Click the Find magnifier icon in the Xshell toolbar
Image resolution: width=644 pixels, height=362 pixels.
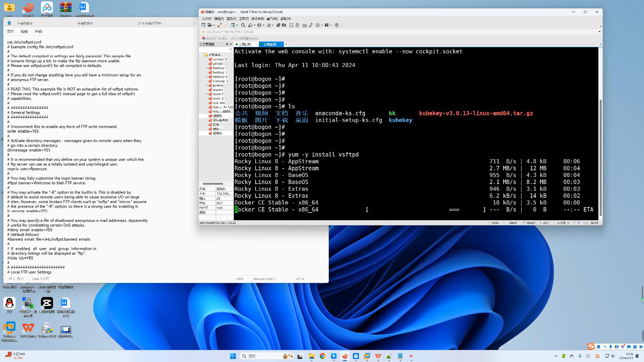coord(243,25)
